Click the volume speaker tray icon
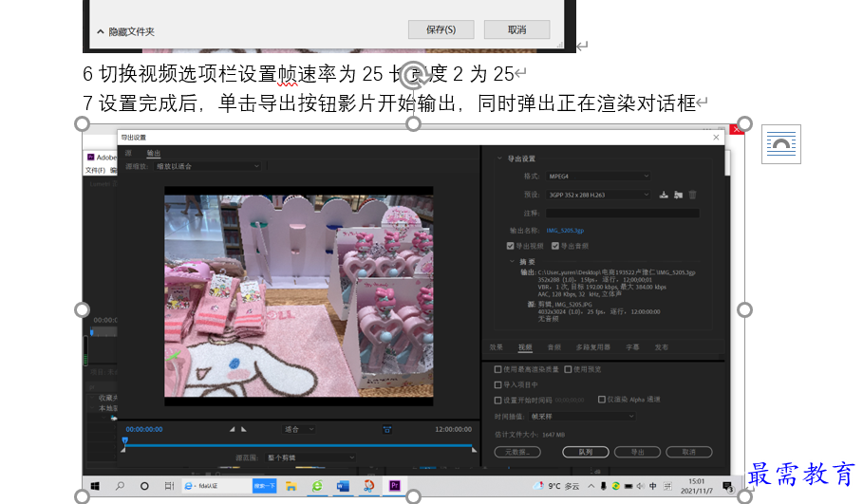 [x=640, y=486]
